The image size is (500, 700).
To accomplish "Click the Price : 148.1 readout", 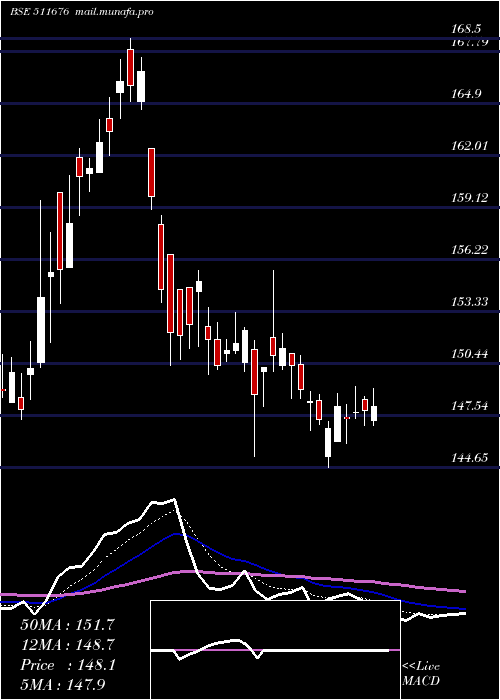I will coord(67,665).
